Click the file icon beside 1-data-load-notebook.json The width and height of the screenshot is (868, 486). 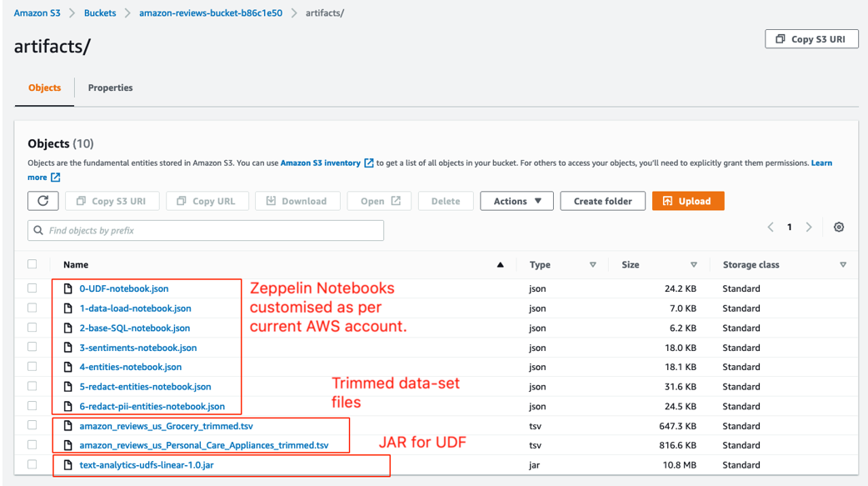tap(68, 308)
